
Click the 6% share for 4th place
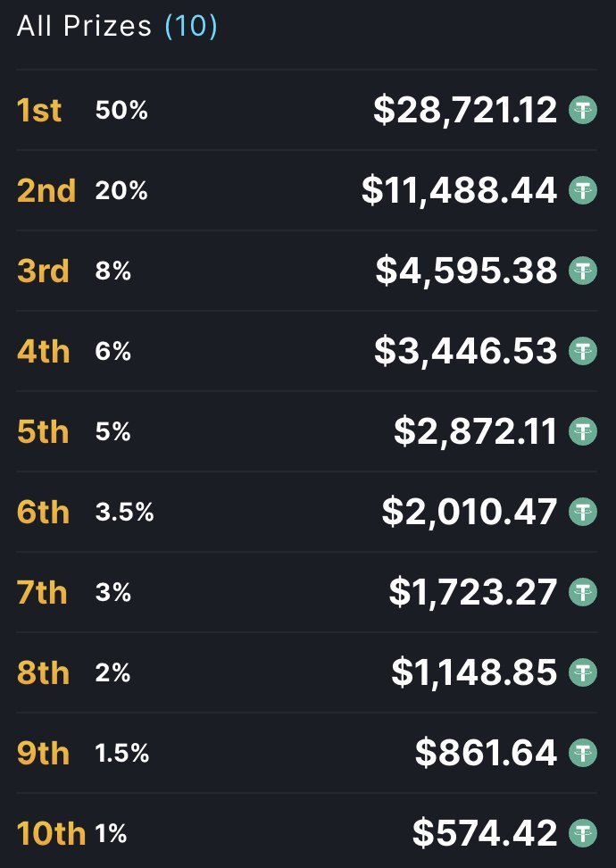click(112, 352)
